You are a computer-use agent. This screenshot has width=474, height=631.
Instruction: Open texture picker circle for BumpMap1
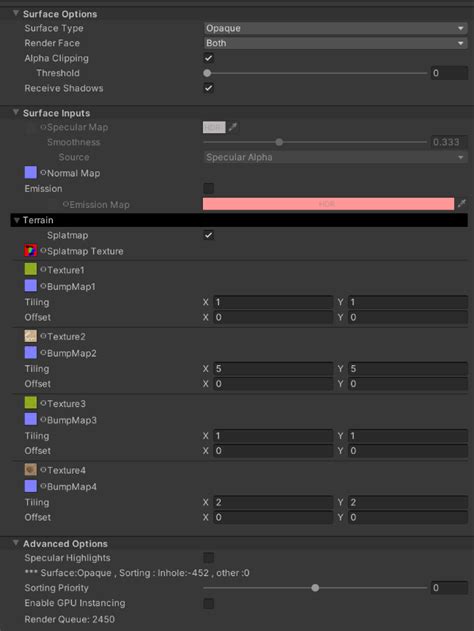43,286
